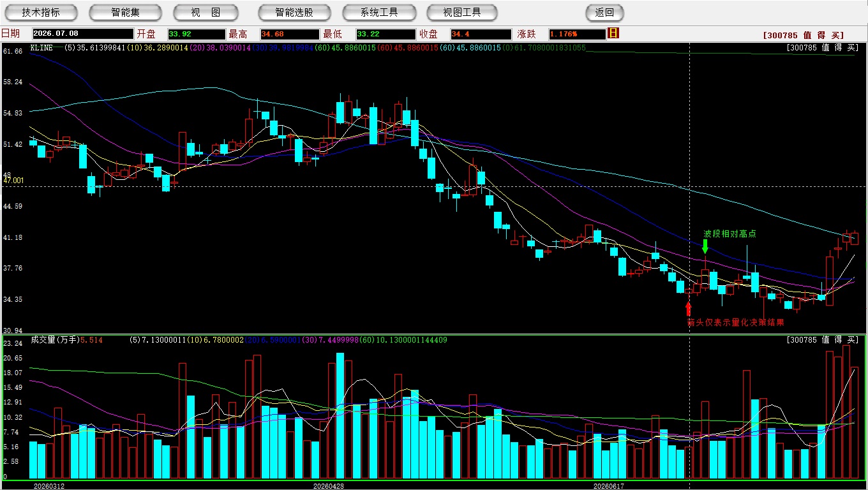Click the 开盘 value 33.92

click(x=196, y=34)
